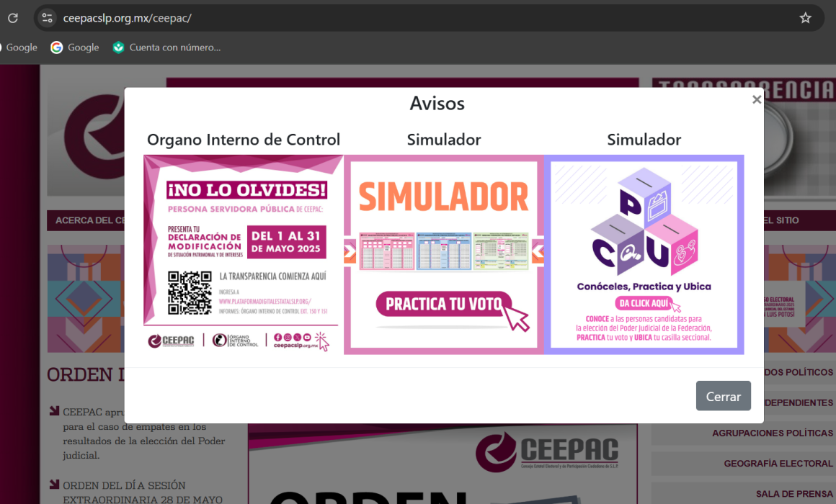Open site information icon in address bar
The height and width of the screenshot is (504, 836).
pos(48,18)
